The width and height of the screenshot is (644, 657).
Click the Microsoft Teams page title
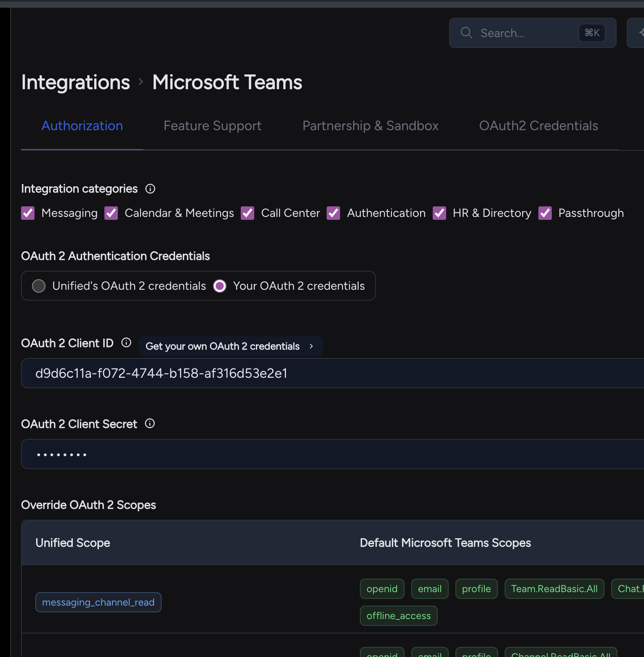(227, 82)
